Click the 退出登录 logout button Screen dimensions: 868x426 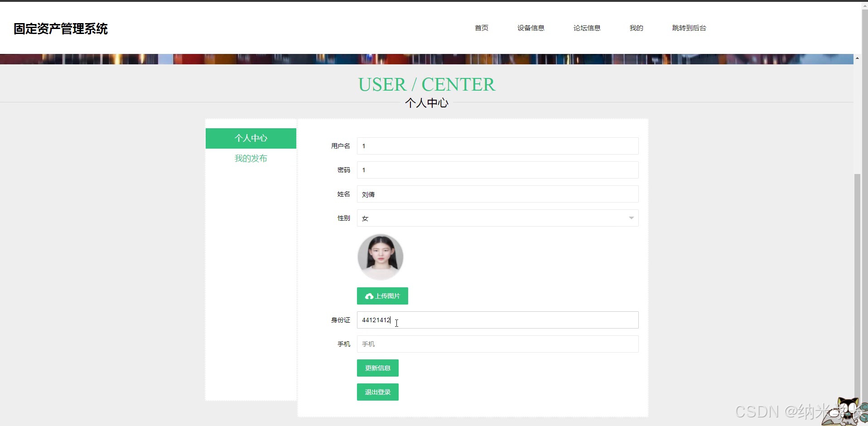tap(377, 392)
